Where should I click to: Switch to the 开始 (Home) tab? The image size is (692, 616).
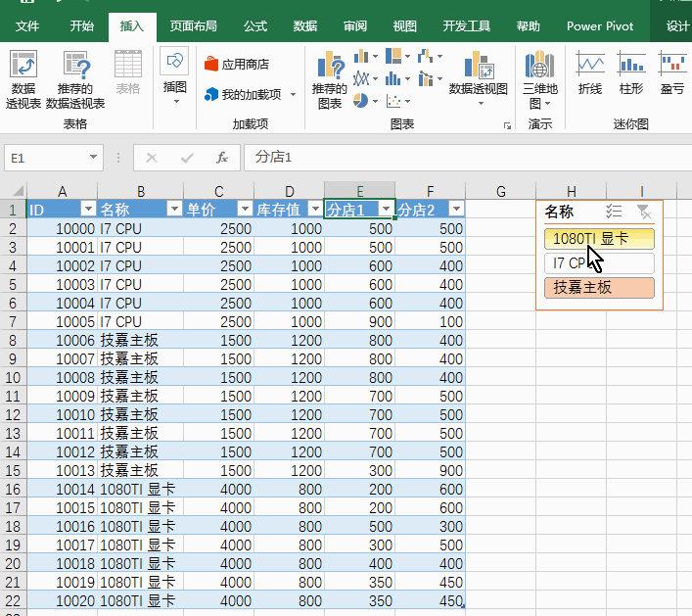click(x=81, y=26)
